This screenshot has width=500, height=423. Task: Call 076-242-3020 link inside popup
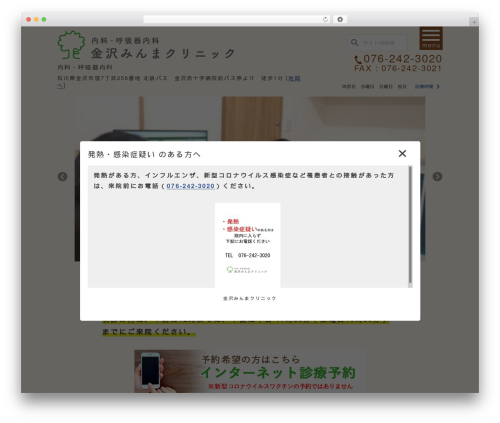(x=190, y=186)
